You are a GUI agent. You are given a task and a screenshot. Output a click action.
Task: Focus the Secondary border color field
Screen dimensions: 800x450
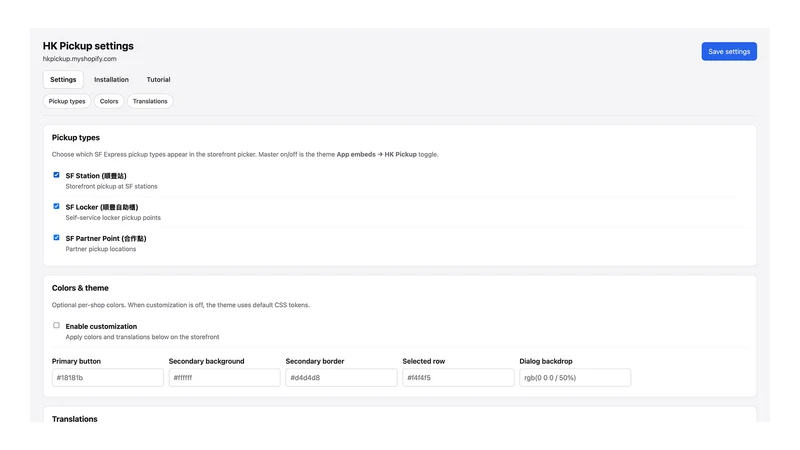pos(341,378)
